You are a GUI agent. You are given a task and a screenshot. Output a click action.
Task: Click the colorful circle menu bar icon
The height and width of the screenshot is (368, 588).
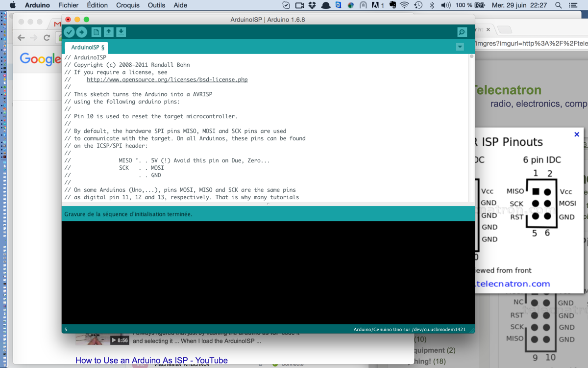point(351,5)
